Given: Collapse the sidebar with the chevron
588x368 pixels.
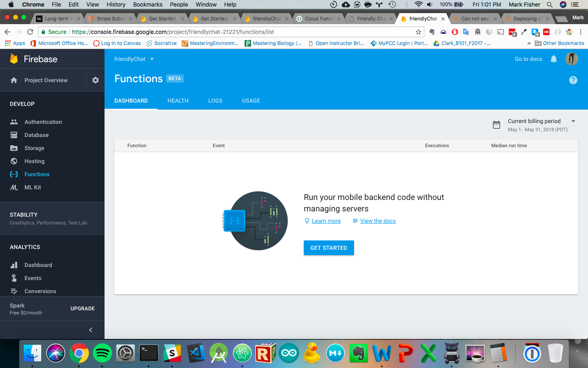Looking at the screenshot, I should [x=91, y=330].
